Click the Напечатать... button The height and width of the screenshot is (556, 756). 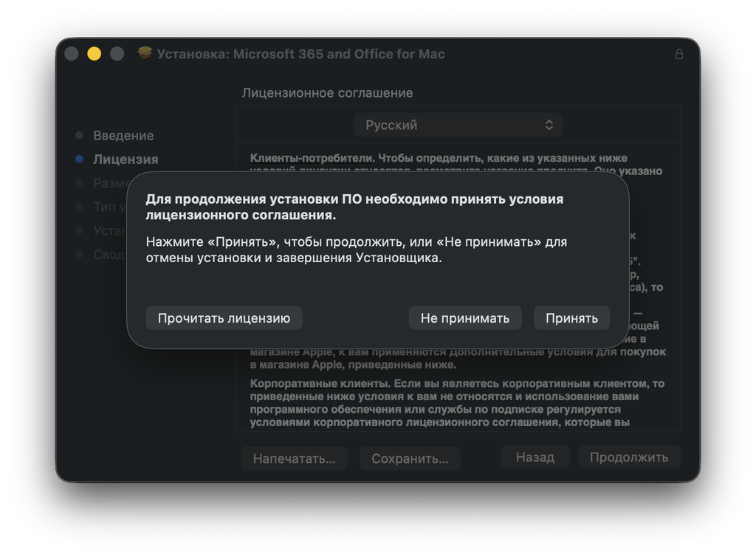294,458
